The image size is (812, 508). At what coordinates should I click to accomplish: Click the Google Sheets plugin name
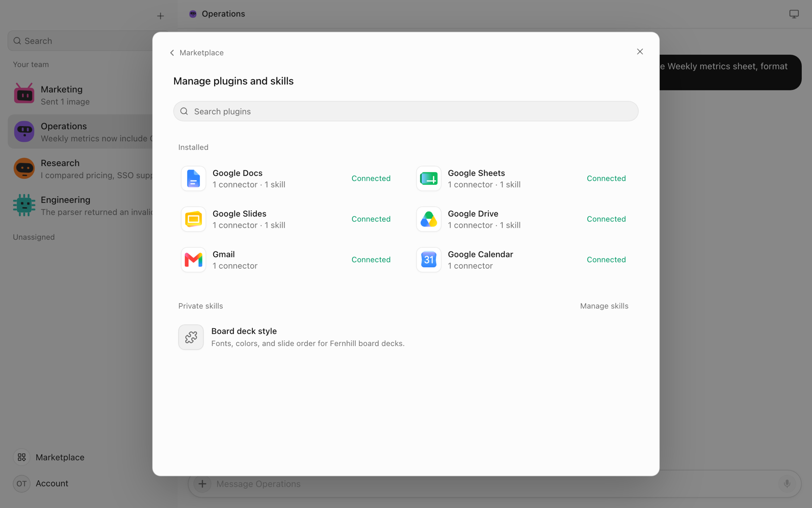[x=477, y=173]
